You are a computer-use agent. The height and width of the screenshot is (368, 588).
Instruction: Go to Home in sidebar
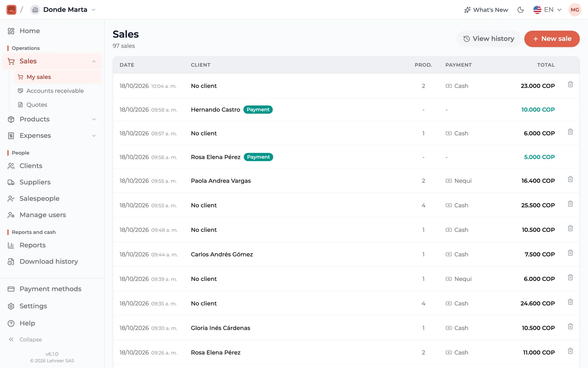pos(52,31)
